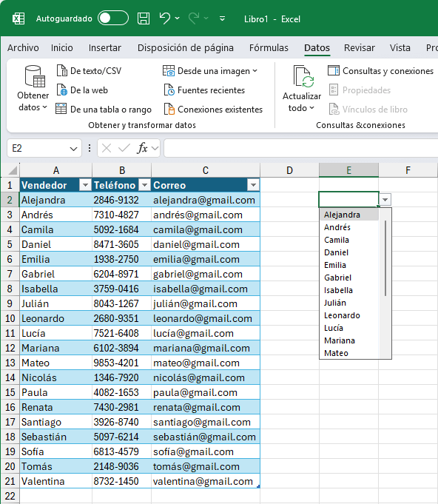Click the fx Insert Function icon
The image size is (438, 504).
[x=142, y=148]
